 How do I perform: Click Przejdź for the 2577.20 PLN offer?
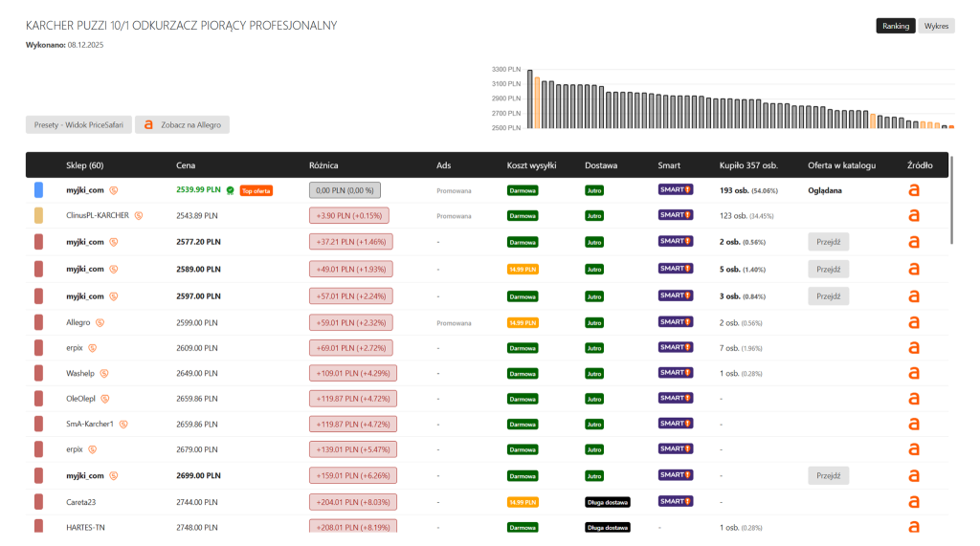click(x=828, y=242)
